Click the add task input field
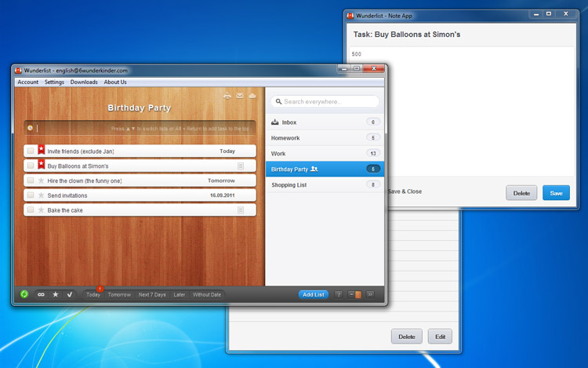The image size is (588, 368). [x=140, y=128]
